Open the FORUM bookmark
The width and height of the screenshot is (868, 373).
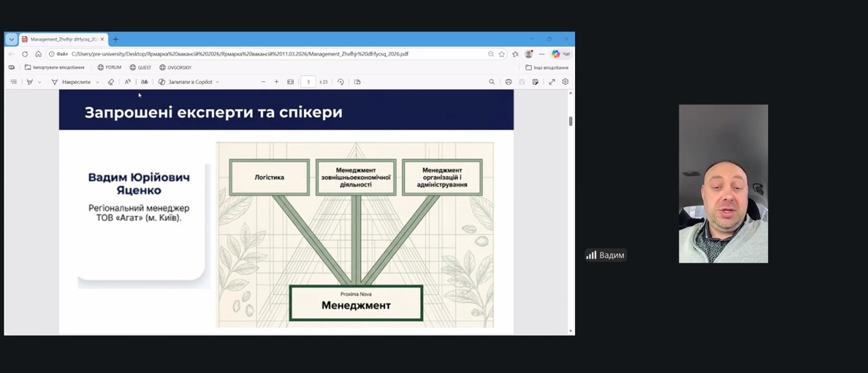point(109,67)
